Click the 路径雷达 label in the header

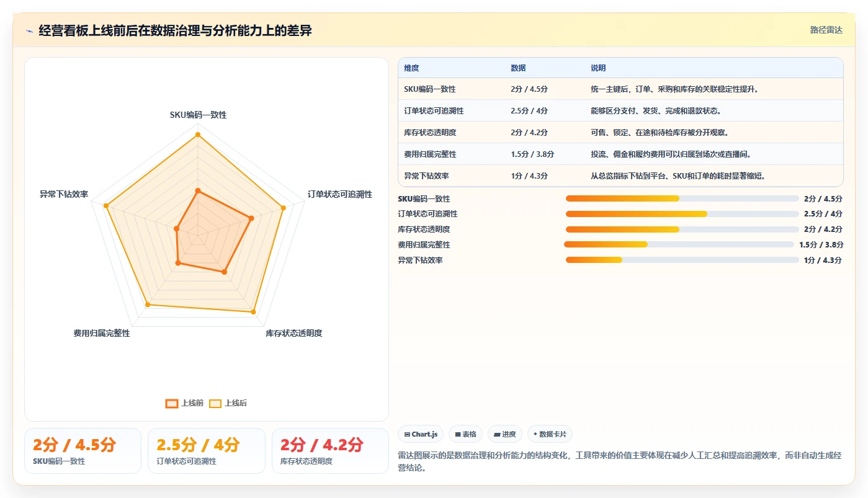point(826,30)
